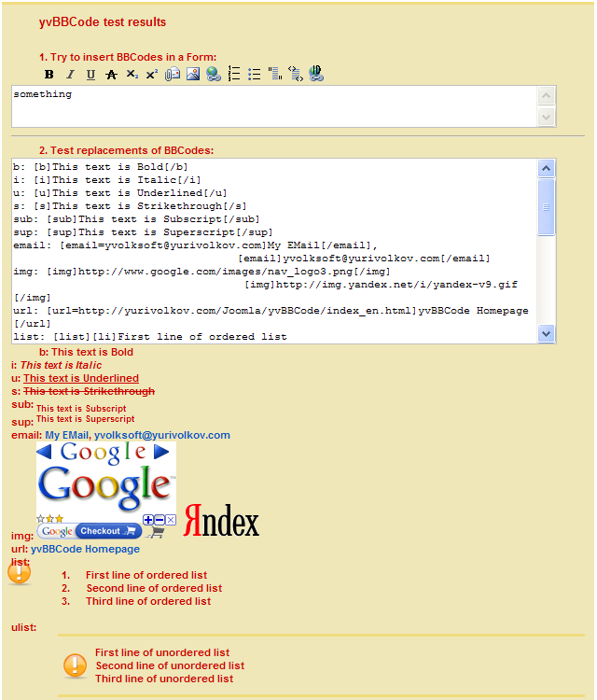The width and height of the screenshot is (597, 700).
Task: Apply Strikethrough BBCode from toolbar
Action: click(111, 74)
